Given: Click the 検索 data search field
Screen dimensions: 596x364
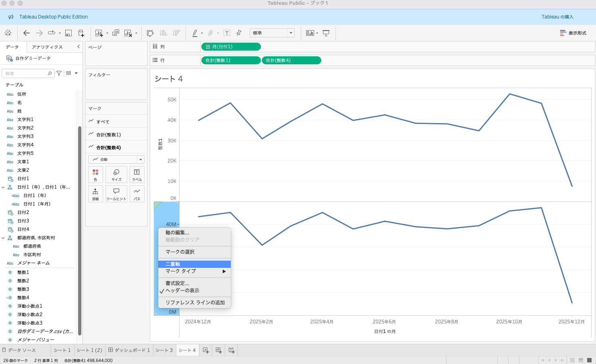Looking at the screenshot, I should [x=26, y=73].
